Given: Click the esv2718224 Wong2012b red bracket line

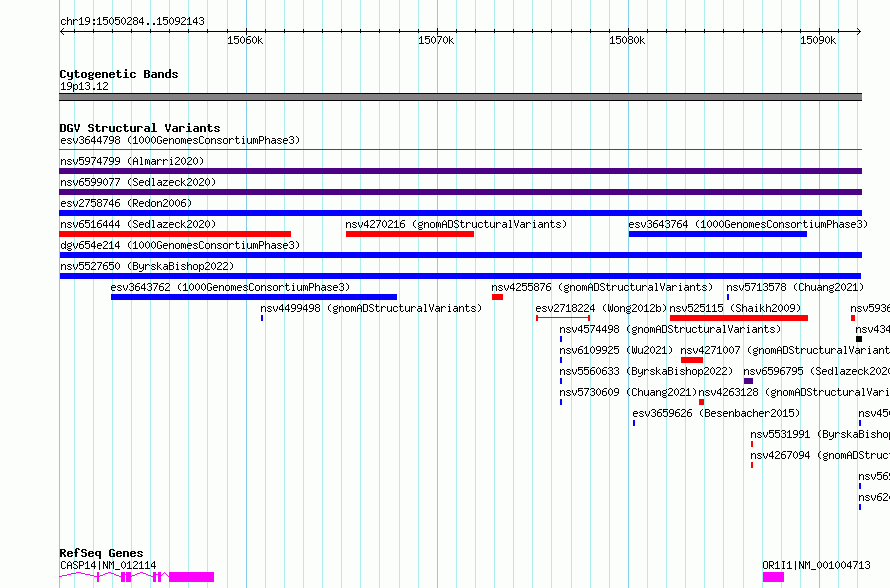Looking at the screenshot, I should click(x=563, y=318).
